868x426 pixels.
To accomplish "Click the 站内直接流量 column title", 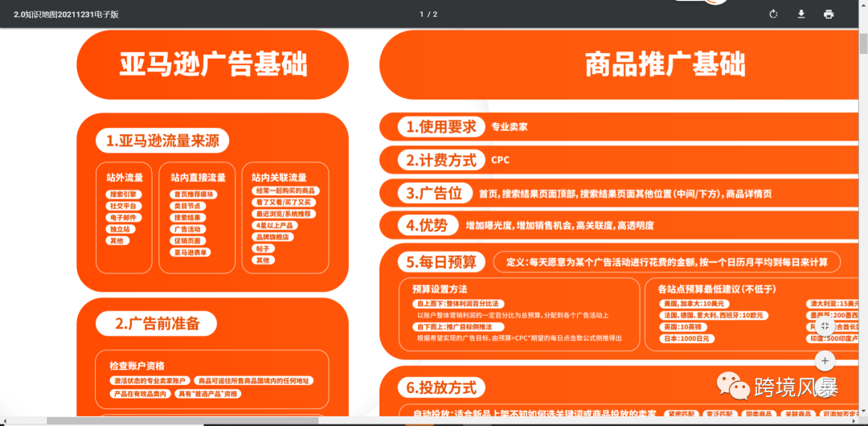I will point(199,178).
